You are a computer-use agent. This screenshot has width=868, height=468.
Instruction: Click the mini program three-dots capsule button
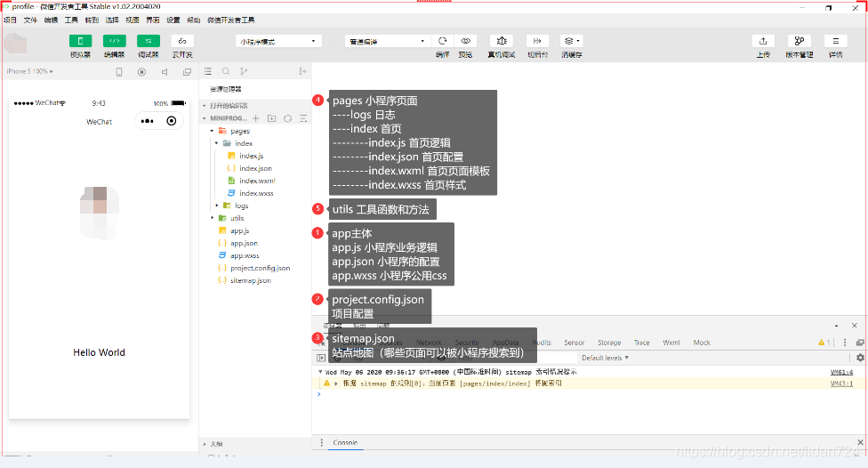point(148,121)
